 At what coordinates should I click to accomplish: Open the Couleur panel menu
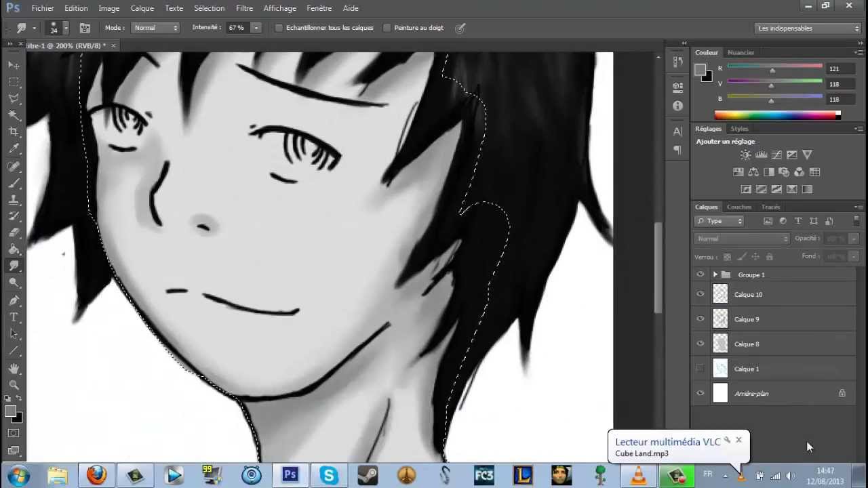pos(859,53)
